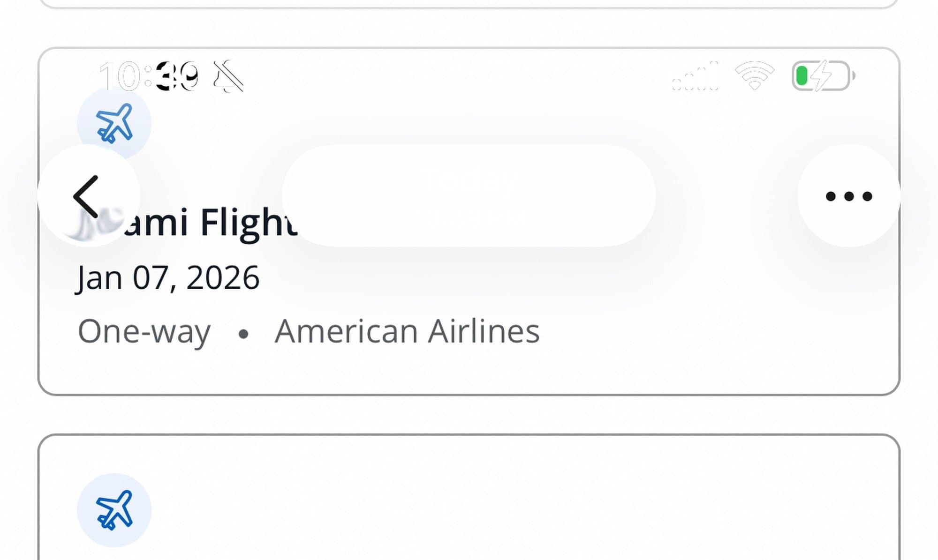This screenshot has height=560, width=938.
Task: Click the airplane icon on the lower card
Action: [114, 509]
